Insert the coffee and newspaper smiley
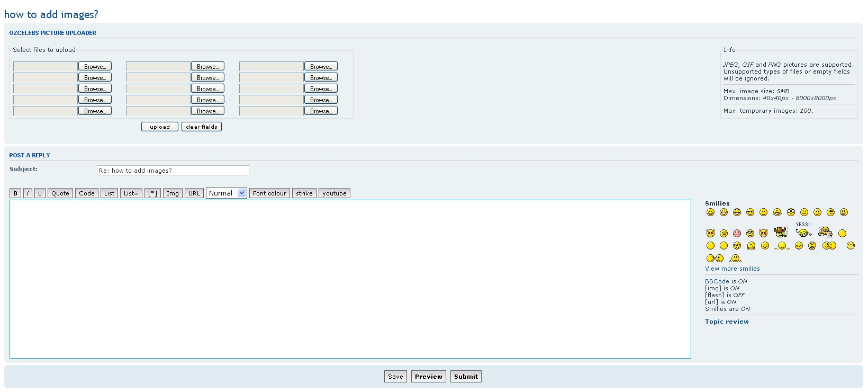This screenshot has height=392, width=868. 825,231
